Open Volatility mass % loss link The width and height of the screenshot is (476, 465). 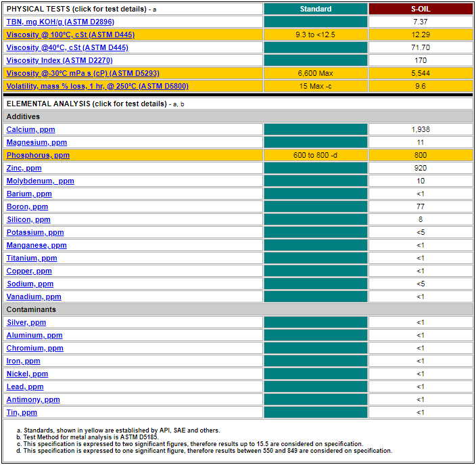click(97, 86)
